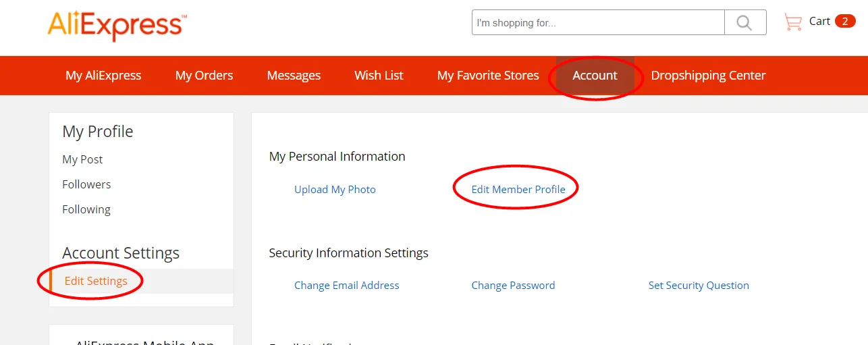
Task: Open the My AliExpress tab
Action: (x=103, y=76)
